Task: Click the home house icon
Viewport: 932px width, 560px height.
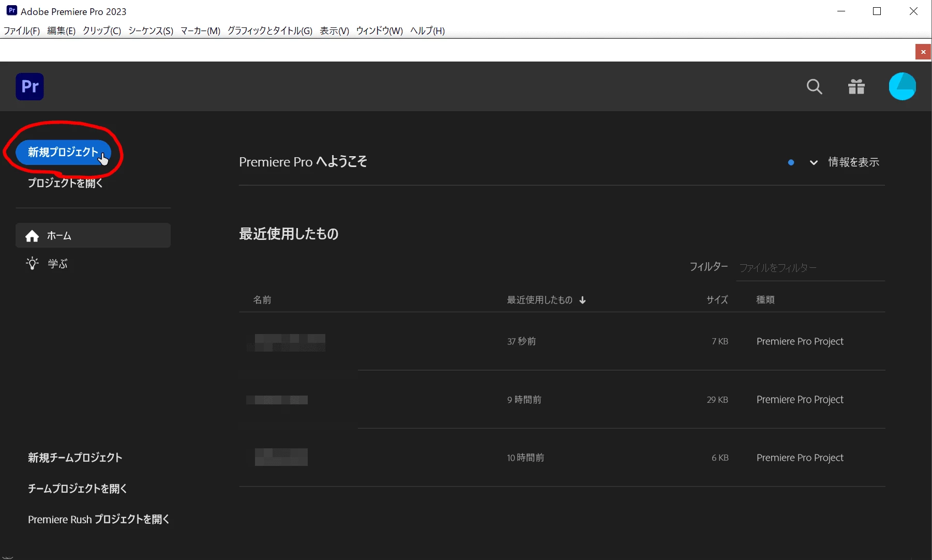Action: [32, 236]
